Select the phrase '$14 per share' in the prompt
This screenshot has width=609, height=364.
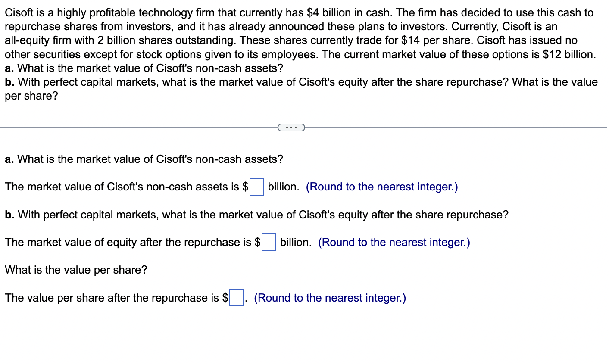pyautogui.click(x=431, y=40)
